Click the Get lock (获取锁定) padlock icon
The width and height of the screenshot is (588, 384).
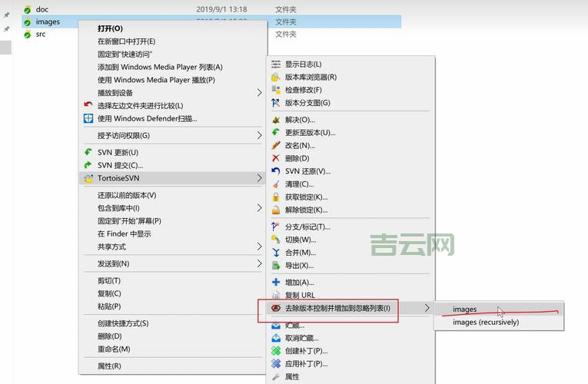pos(276,197)
